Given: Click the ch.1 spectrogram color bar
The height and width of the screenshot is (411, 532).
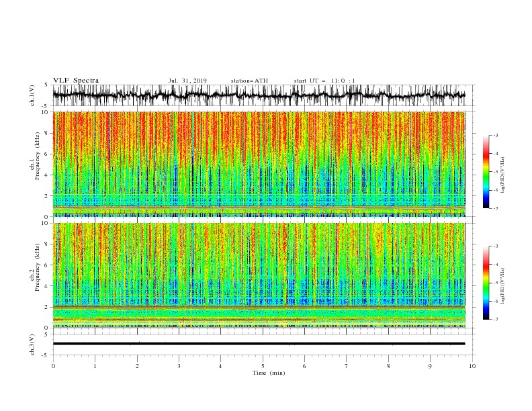Looking at the screenshot, I should pyautogui.click(x=486, y=172).
